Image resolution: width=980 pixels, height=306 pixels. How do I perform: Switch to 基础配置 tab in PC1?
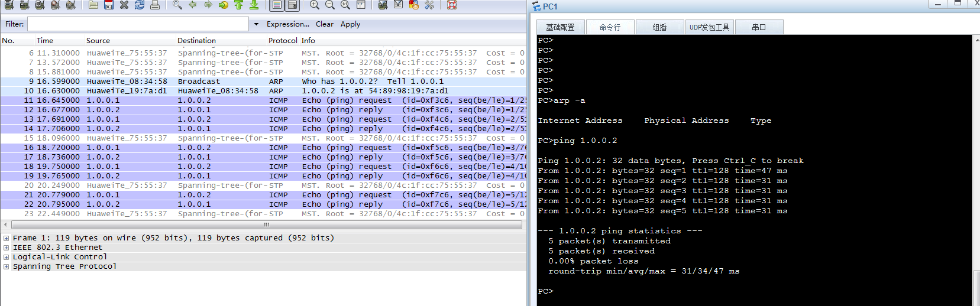click(x=560, y=27)
